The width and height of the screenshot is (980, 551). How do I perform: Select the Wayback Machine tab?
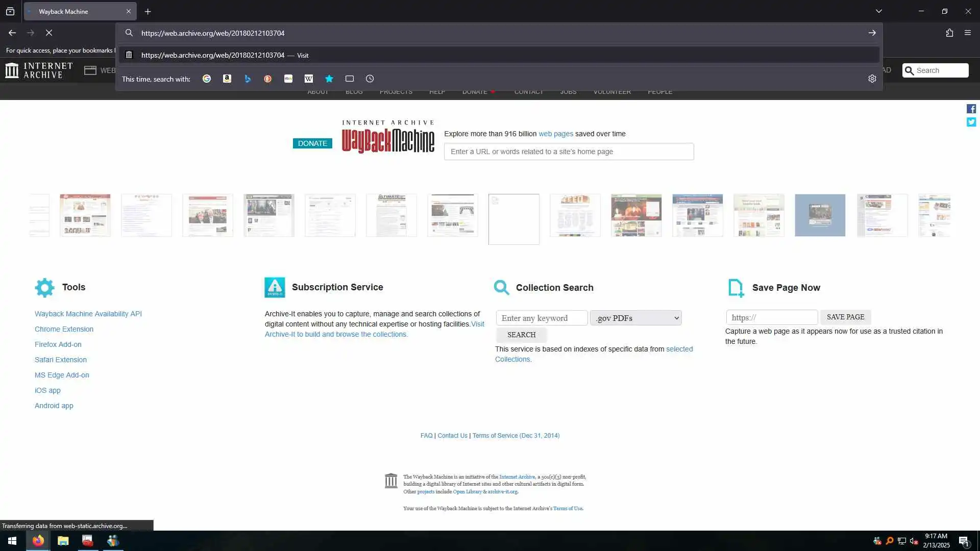[x=71, y=11]
